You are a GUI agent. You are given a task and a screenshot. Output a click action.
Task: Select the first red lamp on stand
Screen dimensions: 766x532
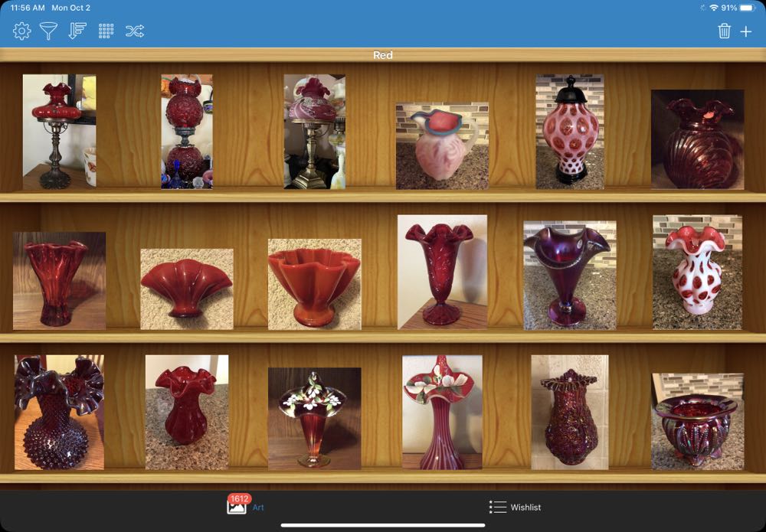pyautogui.click(x=59, y=131)
